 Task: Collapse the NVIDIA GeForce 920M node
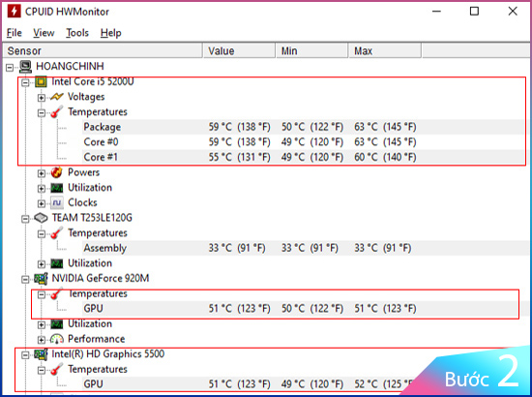[25, 280]
